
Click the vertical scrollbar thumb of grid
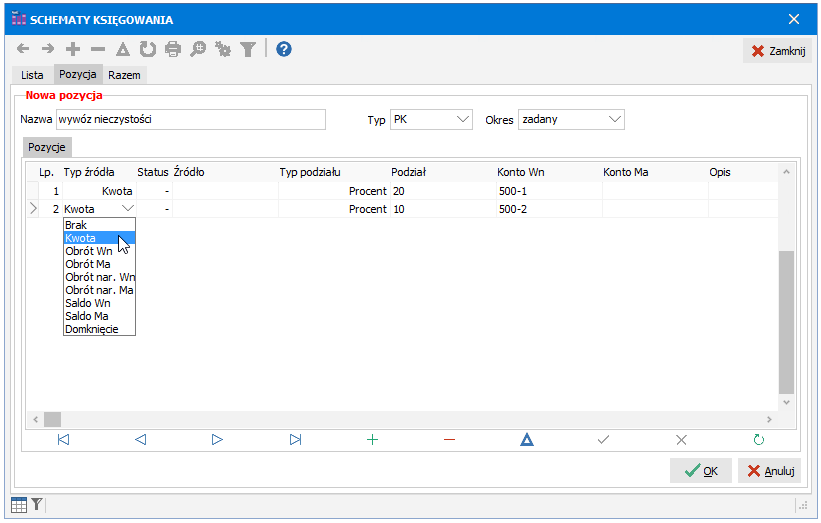pyautogui.click(x=786, y=322)
